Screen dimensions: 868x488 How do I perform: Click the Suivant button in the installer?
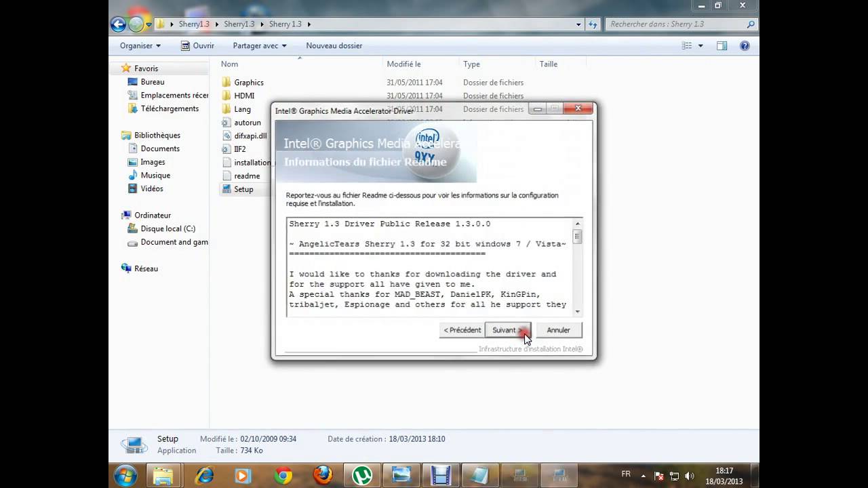click(x=508, y=330)
